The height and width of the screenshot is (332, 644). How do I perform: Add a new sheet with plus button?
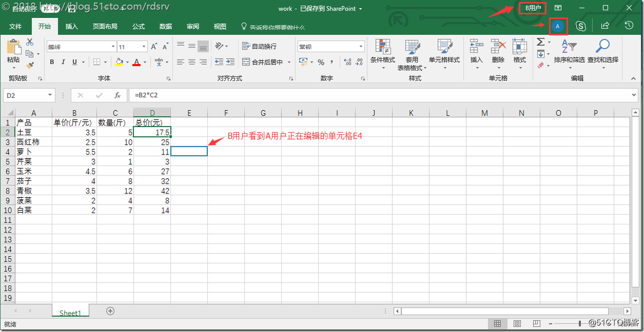pos(110,311)
